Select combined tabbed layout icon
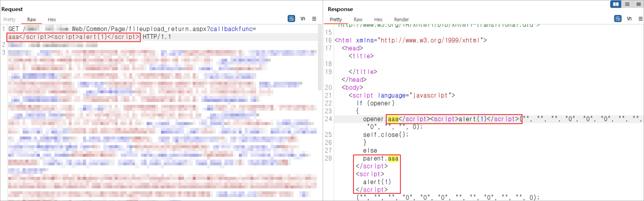The image size is (644, 201). (x=638, y=4)
